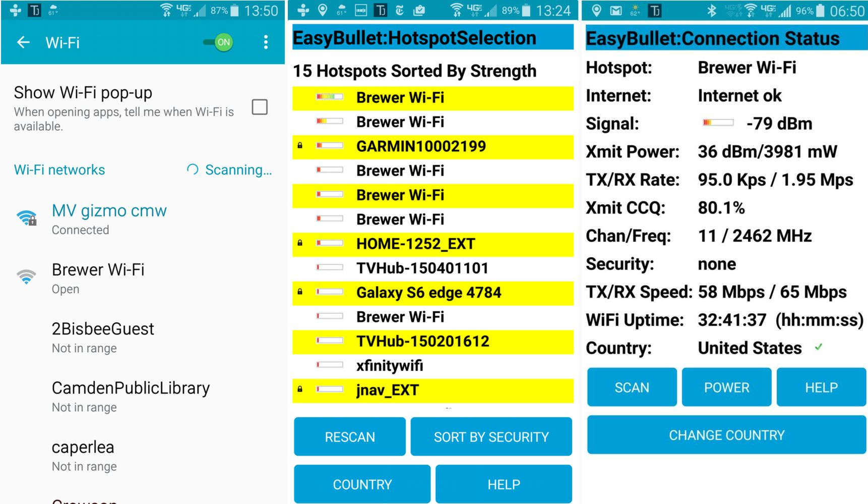Tap lock icon next to HOME-1252_EXT
This screenshot has height=504, width=868.
point(300,243)
